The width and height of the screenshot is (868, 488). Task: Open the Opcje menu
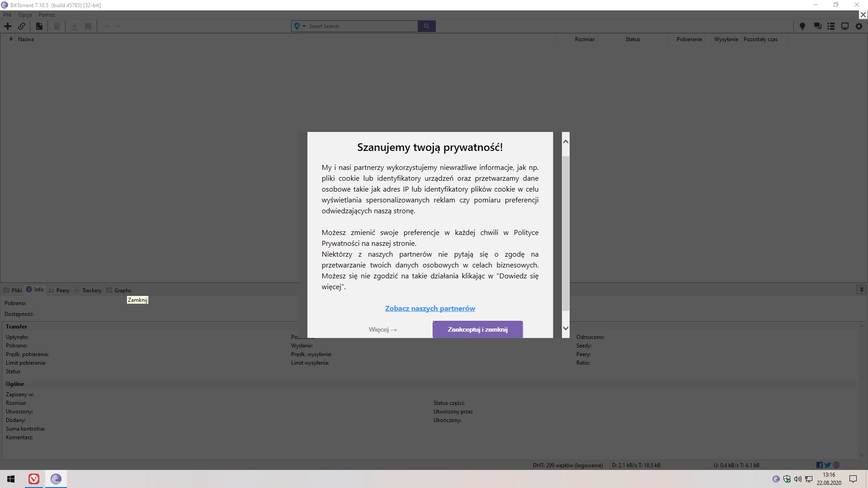pyautogui.click(x=25, y=15)
